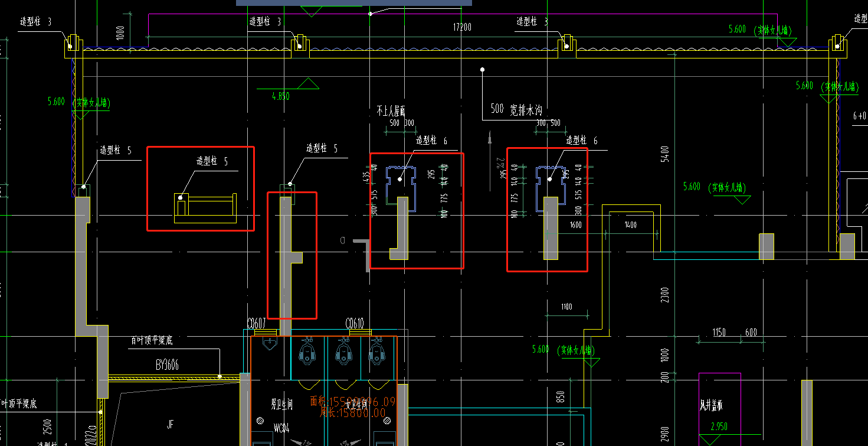Select the 1180 dimension text
This screenshot has height=446, width=868.
[566, 307]
